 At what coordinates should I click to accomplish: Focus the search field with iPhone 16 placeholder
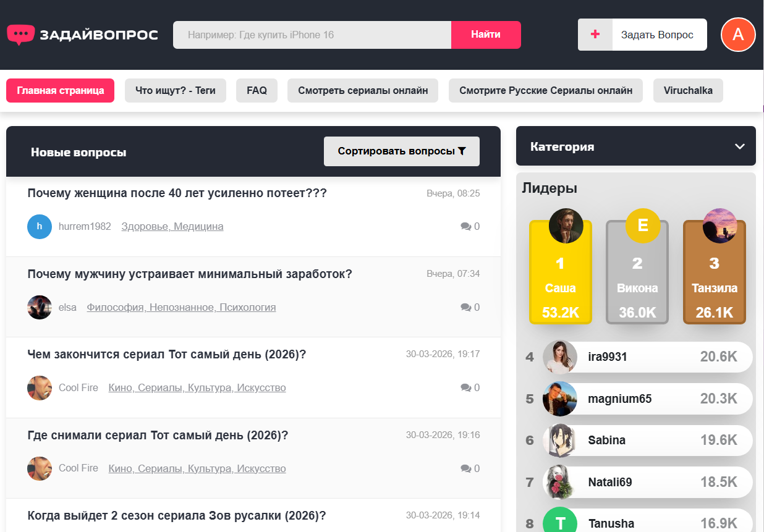[x=312, y=35]
